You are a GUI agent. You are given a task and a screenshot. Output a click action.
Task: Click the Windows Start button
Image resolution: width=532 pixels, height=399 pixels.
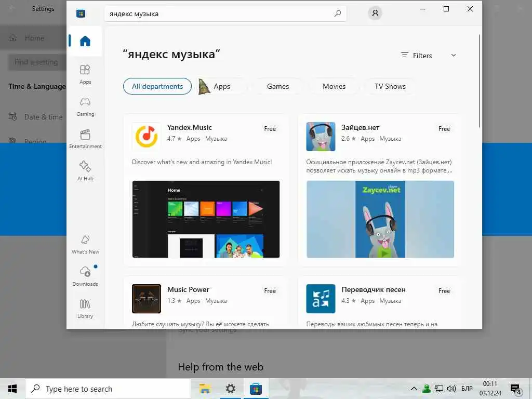(x=12, y=389)
